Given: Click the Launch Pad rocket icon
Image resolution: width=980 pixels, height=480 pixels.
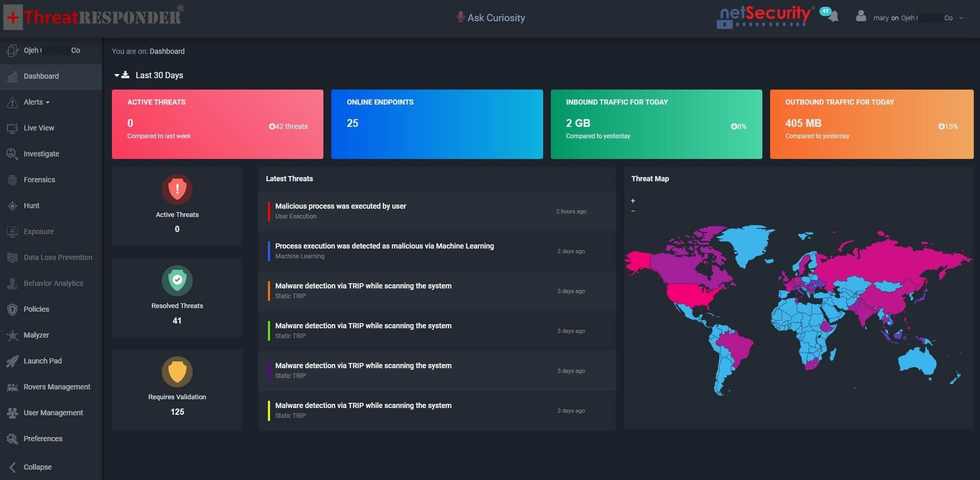Looking at the screenshot, I should (x=12, y=361).
